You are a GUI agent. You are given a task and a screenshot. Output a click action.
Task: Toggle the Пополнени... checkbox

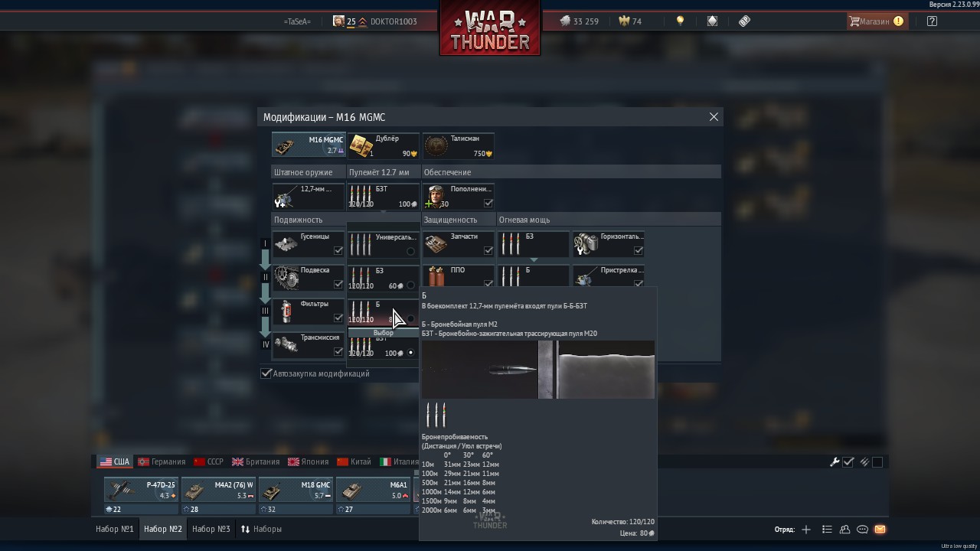click(488, 204)
